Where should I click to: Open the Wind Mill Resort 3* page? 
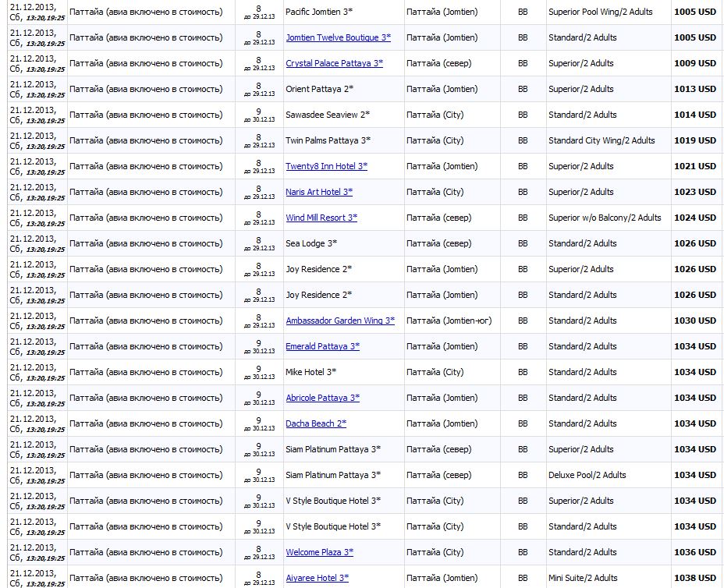point(321,218)
